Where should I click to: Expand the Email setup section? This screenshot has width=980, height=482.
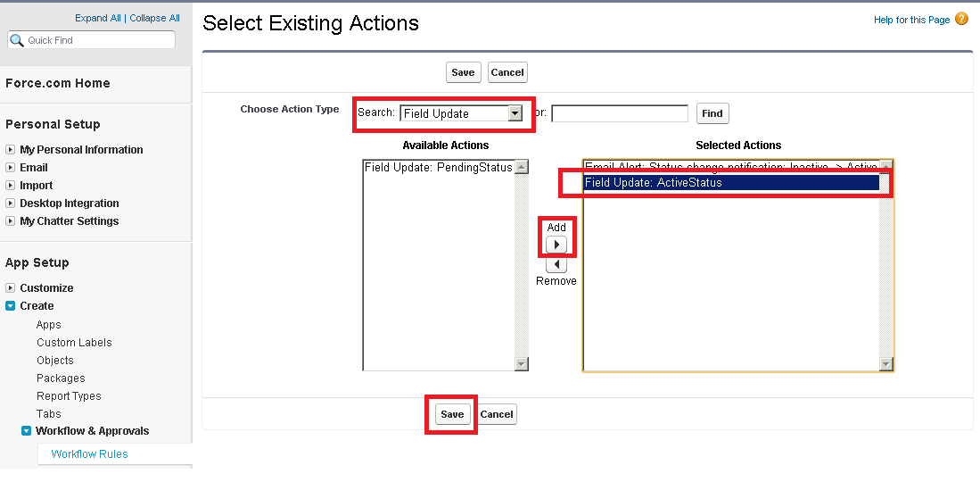[11, 168]
